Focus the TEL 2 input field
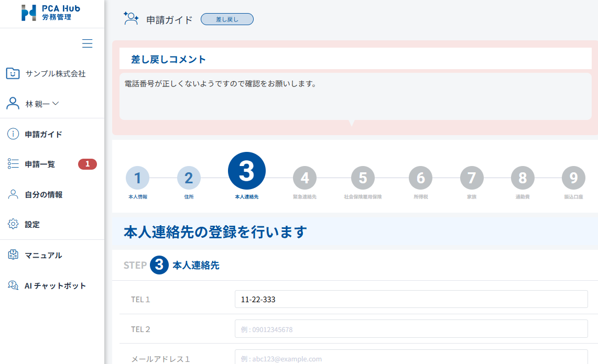 click(411, 329)
